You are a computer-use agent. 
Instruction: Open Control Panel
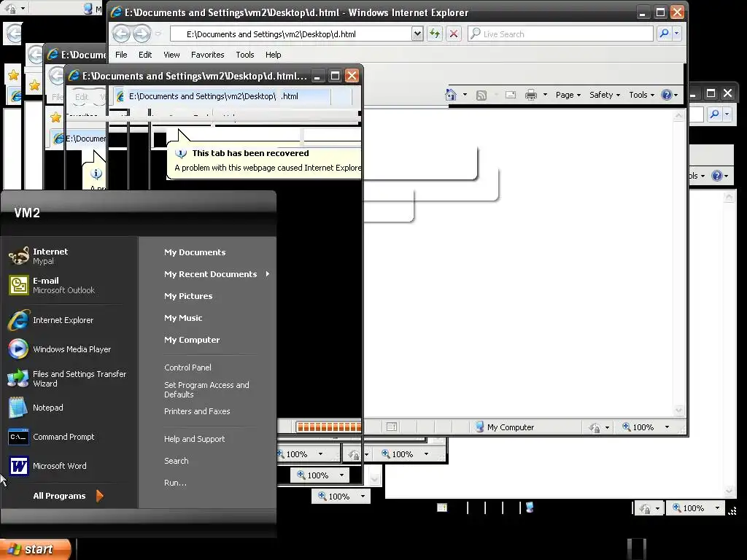point(187,367)
